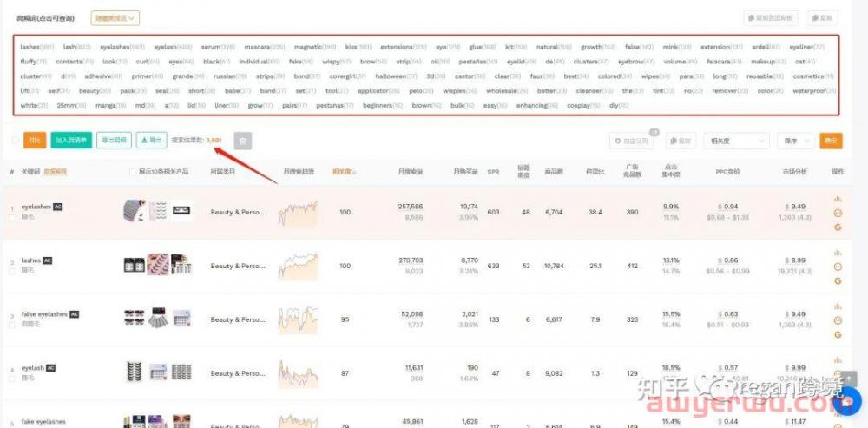Open bar chart icon for lashes row
This screenshot has width=868, height=428.
pos(838,253)
